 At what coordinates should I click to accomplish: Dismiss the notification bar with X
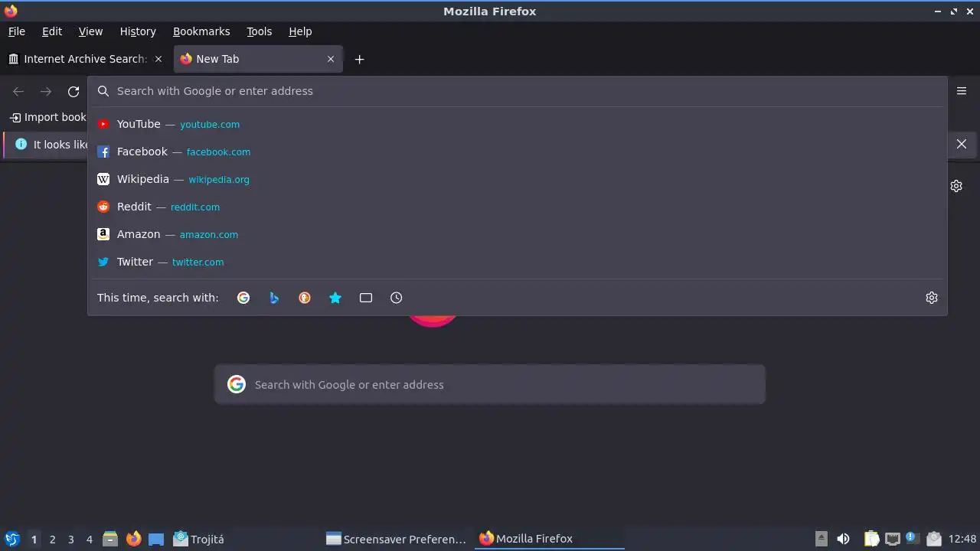click(x=962, y=144)
